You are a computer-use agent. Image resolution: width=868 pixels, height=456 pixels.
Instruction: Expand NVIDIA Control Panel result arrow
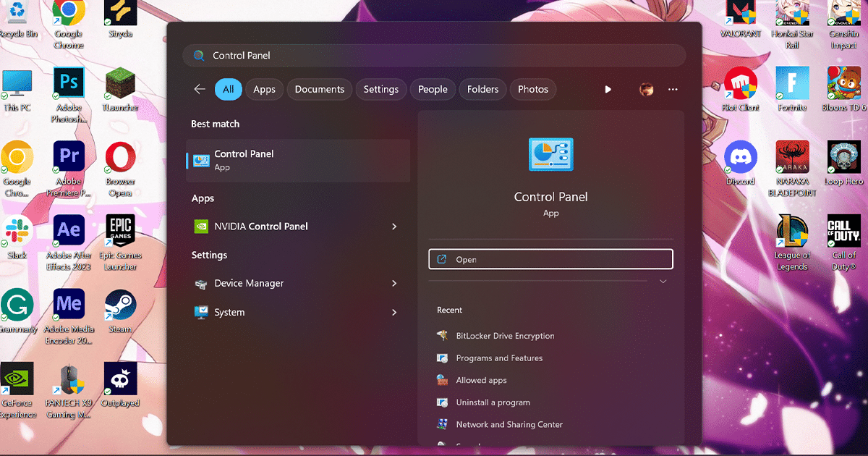(x=394, y=227)
